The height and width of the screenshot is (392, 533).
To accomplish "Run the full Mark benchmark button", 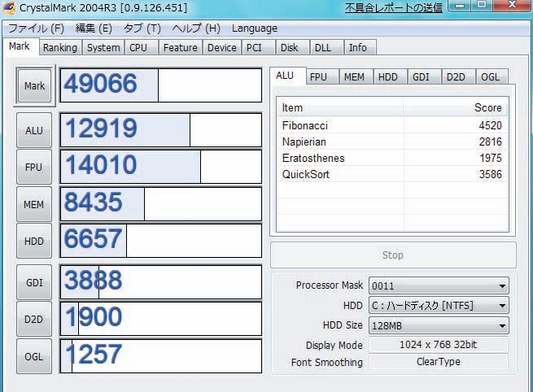I will [x=34, y=85].
